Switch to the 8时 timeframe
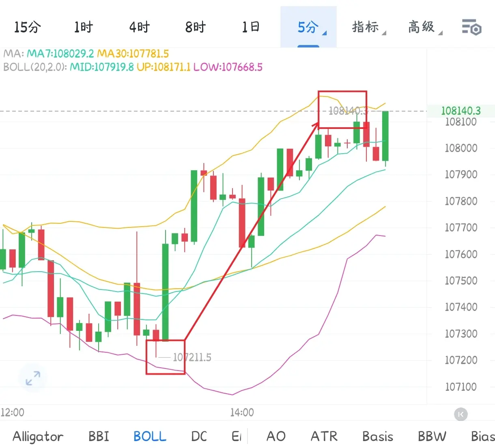This screenshot has height=448, width=495. point(196,27)
